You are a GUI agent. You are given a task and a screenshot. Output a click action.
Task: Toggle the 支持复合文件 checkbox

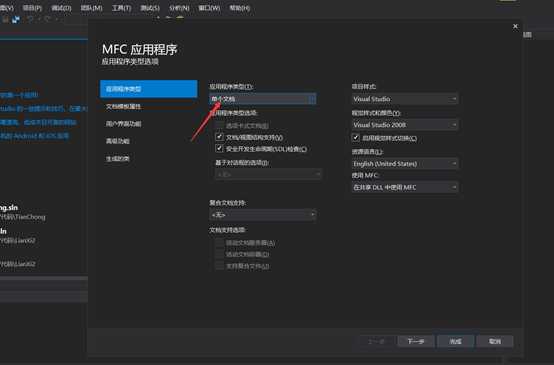point(219,266)
